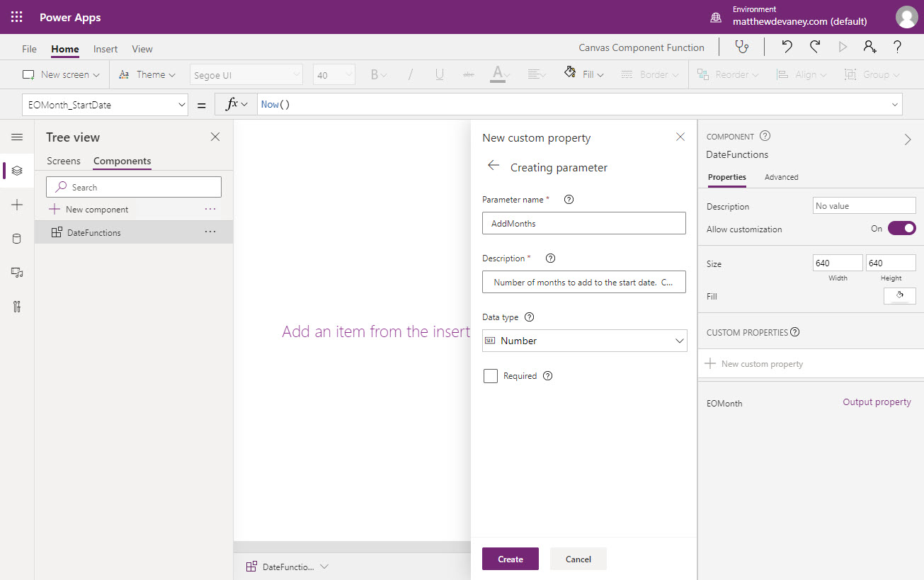The image size is (924, 580).
Task: Open the Insert menu
Action: pos(105,49)
